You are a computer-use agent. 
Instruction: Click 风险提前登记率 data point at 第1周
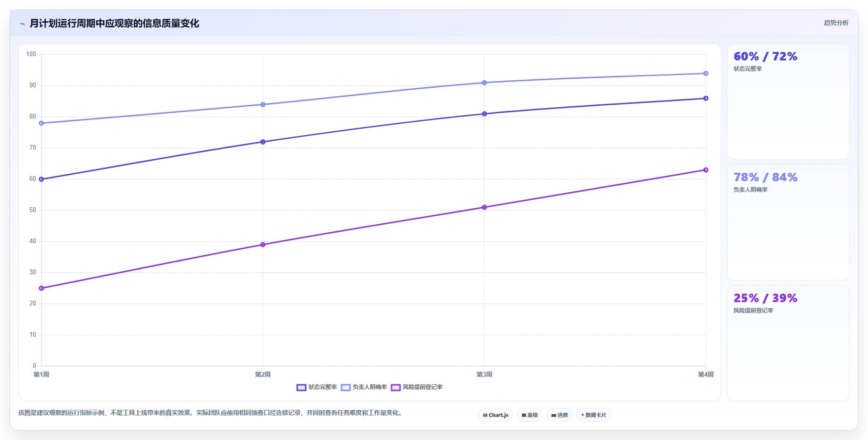[x=42, y=288]
